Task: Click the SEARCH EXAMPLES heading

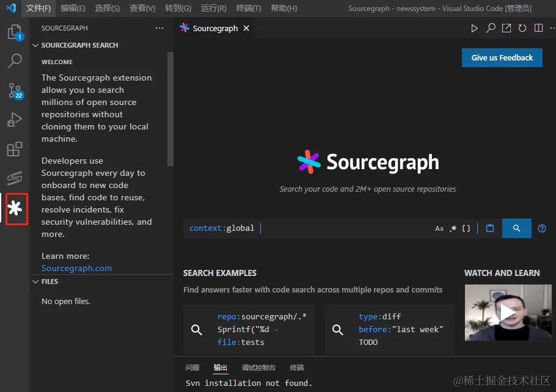Action: pos(219,274)
